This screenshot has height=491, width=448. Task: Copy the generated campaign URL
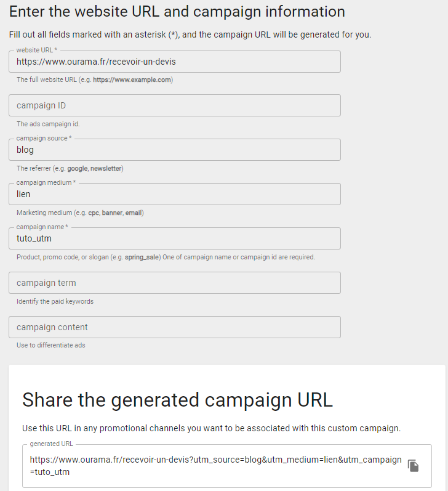[413, 466]
